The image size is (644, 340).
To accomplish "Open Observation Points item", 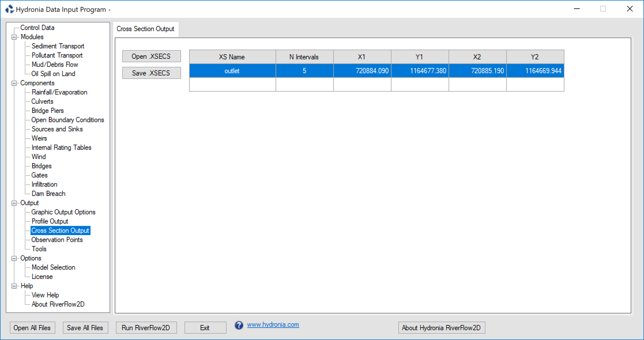I will pos(57,240).
